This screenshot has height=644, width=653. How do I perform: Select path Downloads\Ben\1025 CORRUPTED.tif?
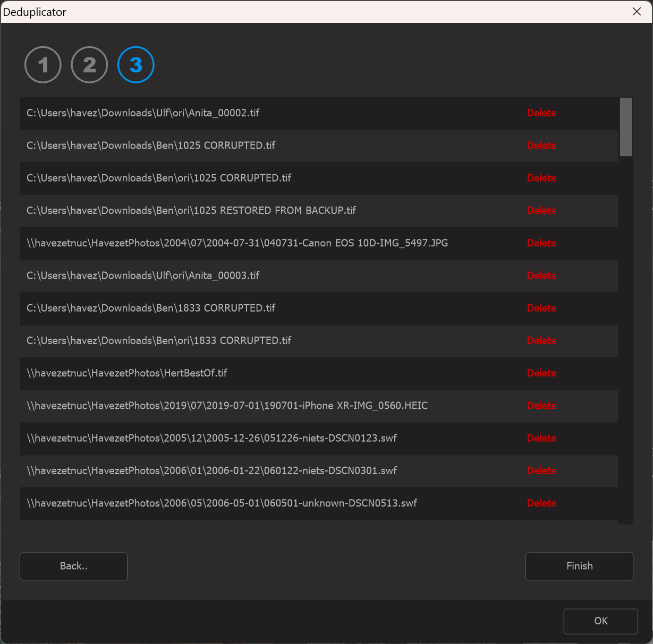[x=151, y=145]
